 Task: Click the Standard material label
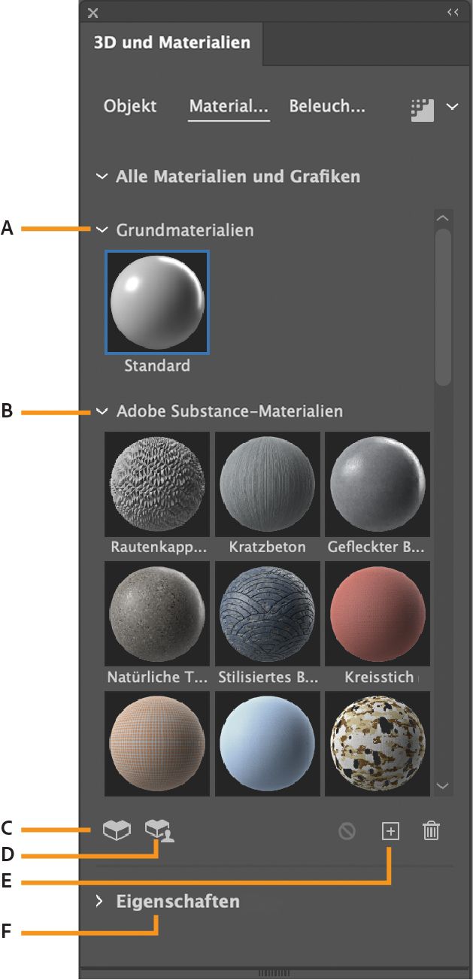coord(157,366)
